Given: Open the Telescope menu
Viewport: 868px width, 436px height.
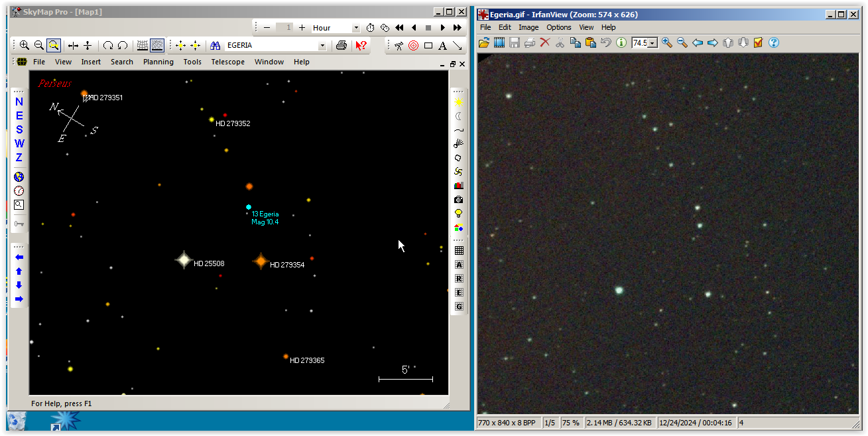Looking at the screenshot, I should click(x=228, y=62).
